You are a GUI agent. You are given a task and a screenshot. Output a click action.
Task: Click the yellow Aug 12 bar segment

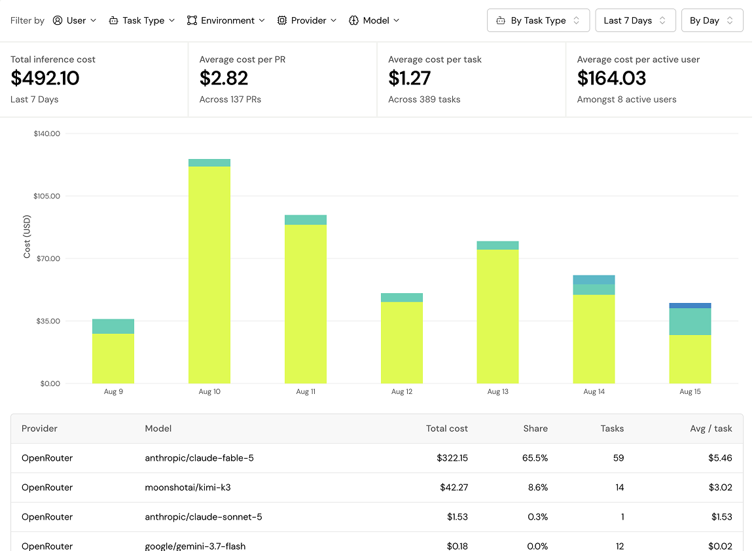point(402,342)
